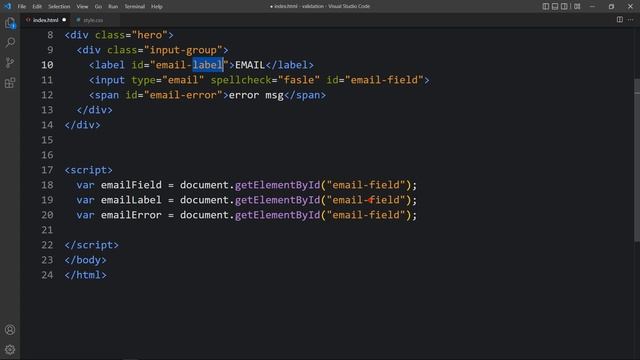640x360 pixels.
Task: Minimize the Visual Studio Code window
Action: 592,7
